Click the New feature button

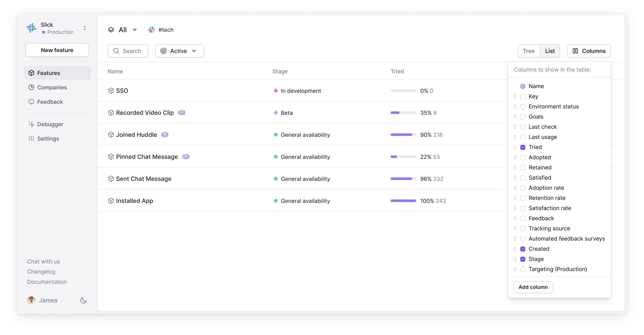click(57, 50)
